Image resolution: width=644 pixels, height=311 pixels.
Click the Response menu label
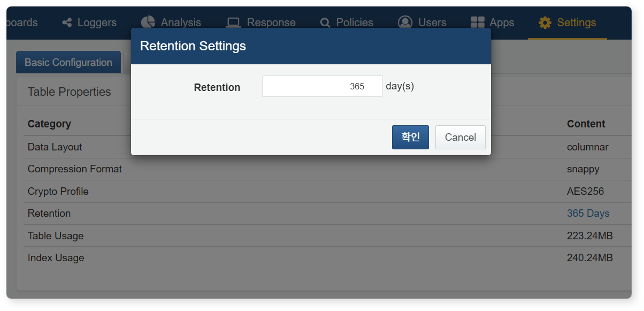click(x=271, y=22)
